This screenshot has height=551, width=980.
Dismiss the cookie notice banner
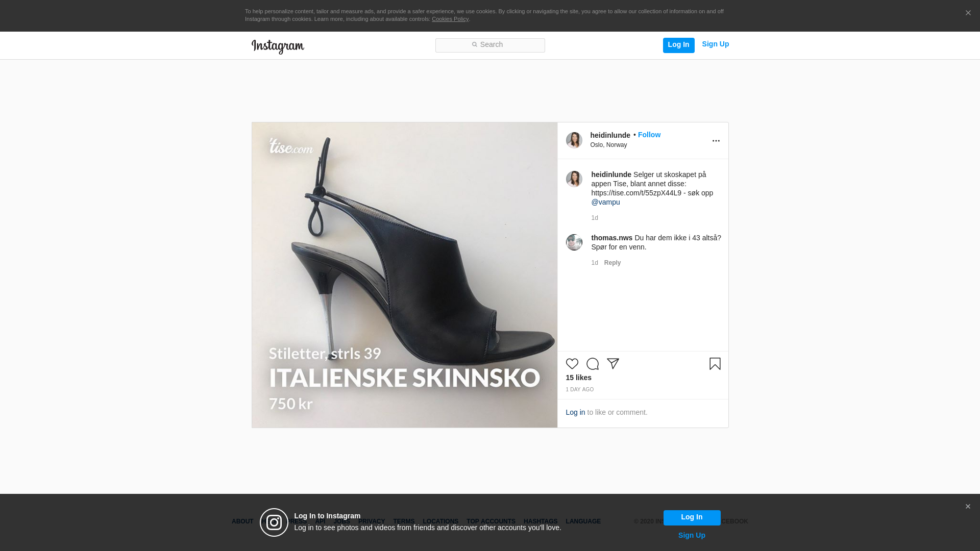coord(968,13)
